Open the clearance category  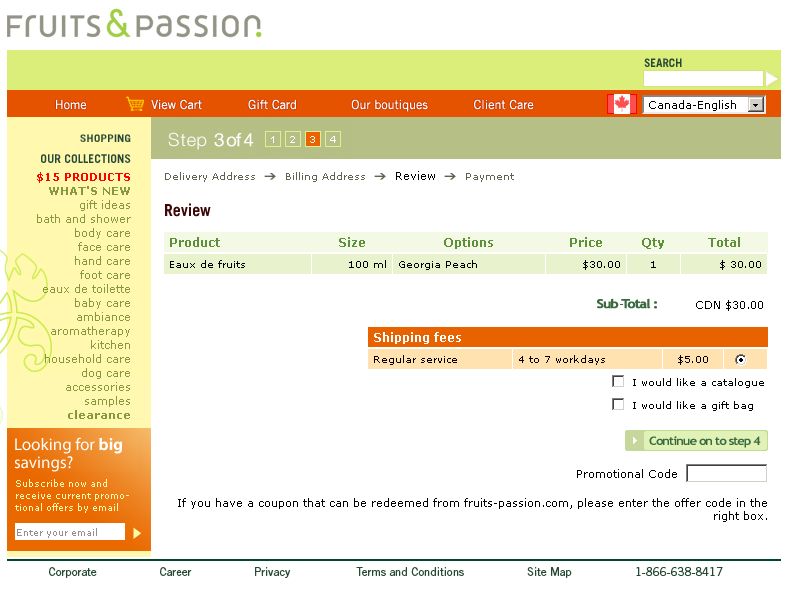(99, 415)
